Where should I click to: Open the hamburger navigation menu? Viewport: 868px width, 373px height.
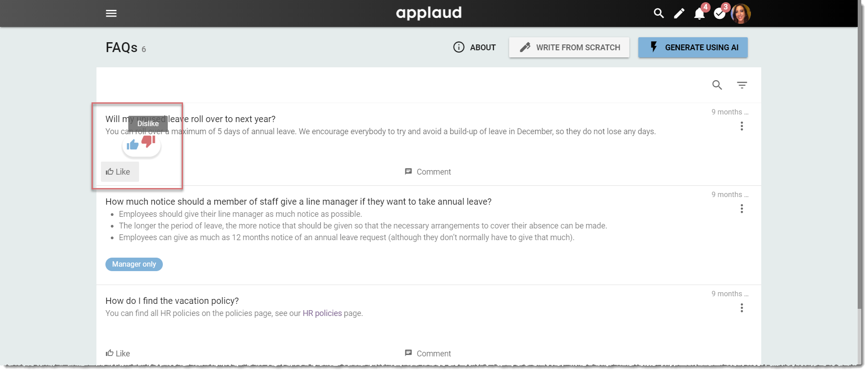(x=111, y=13)
